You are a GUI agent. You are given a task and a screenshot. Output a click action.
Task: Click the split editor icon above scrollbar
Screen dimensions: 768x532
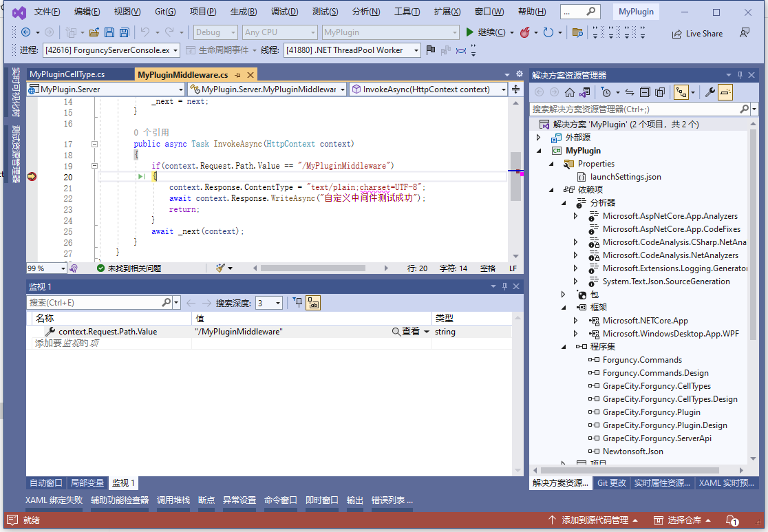[x=515, y=89]
